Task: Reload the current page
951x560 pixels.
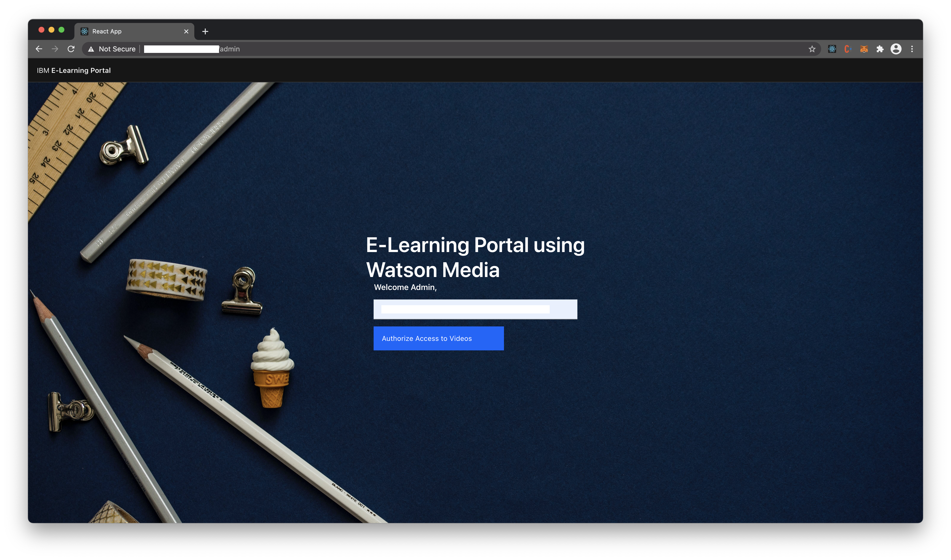Action: coord(71,49)
